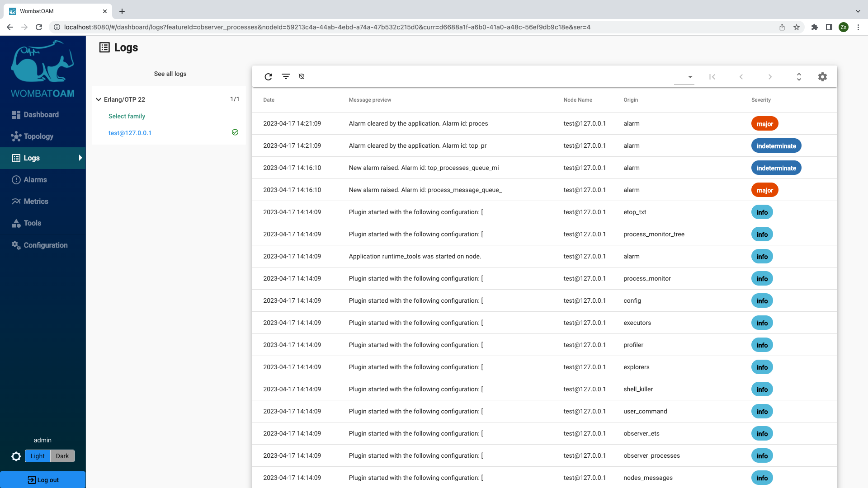Select origin observer_ets cell
868x488 pixels.
pyautogui.click(x=641, y=433)
